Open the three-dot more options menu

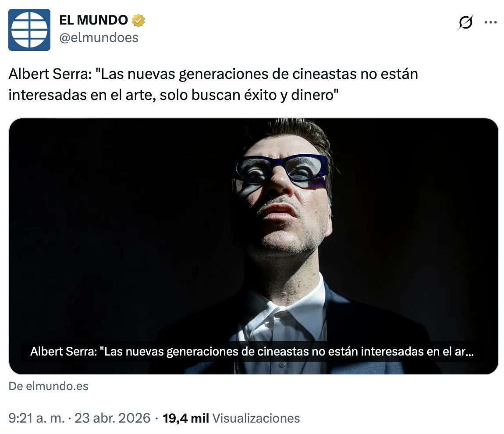(490, 22)
